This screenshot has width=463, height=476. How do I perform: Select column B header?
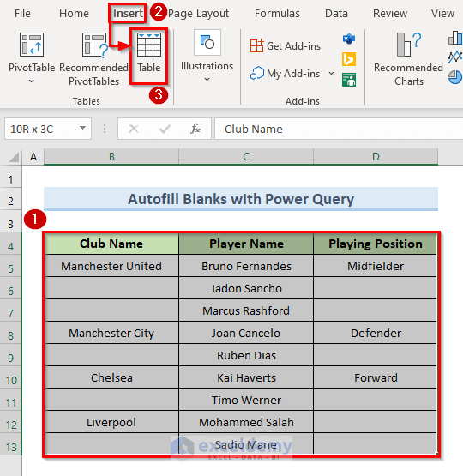(111, 157)
